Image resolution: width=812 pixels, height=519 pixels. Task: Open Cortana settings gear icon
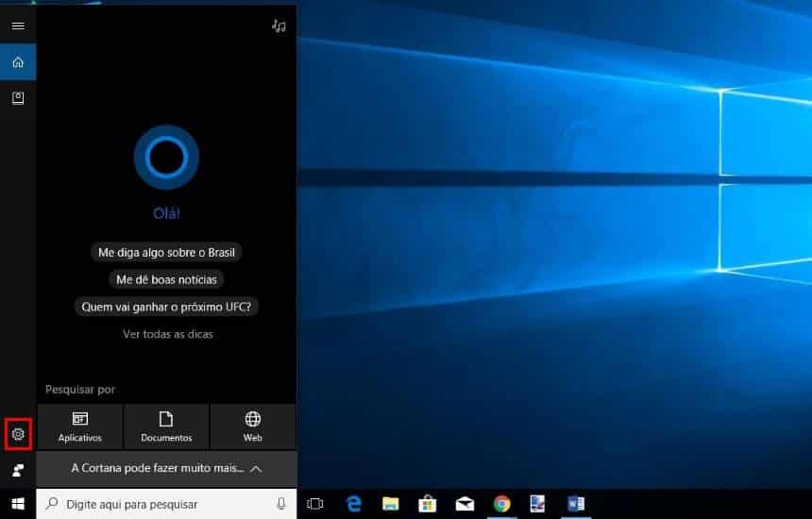18,434
